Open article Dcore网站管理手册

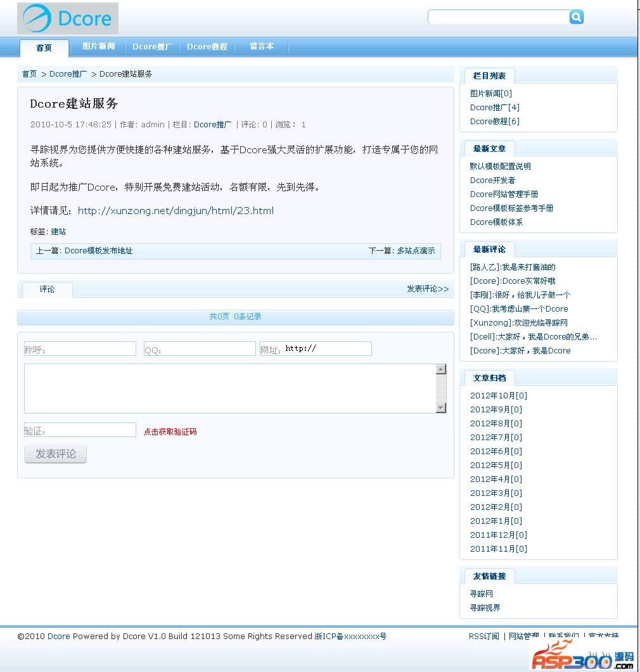click(x=504, y=194)
